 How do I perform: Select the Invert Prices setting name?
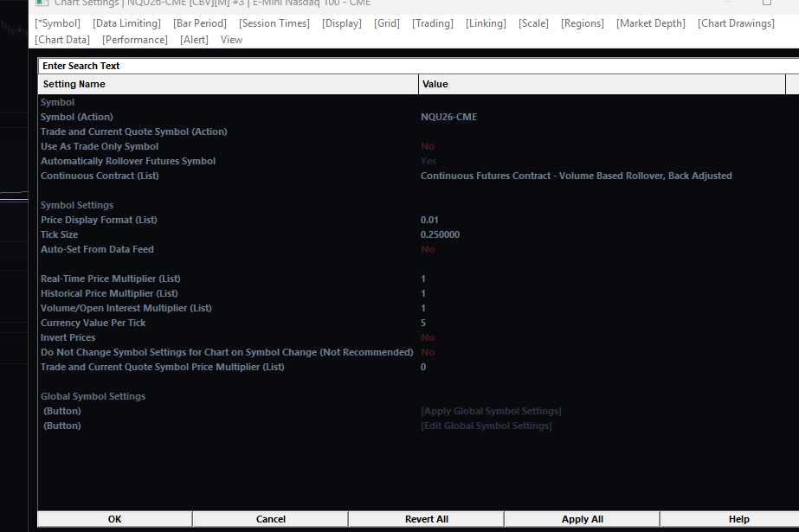click(x=68, y=337)
